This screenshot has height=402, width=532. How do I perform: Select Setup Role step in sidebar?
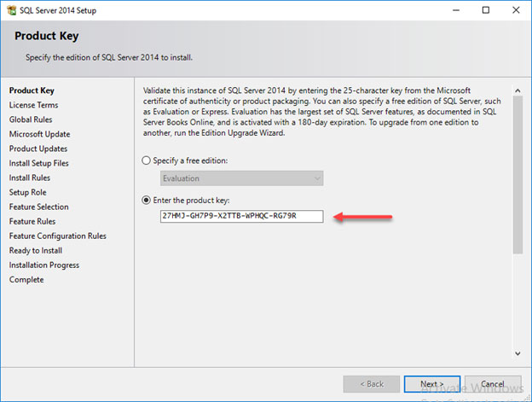point(27,192)
